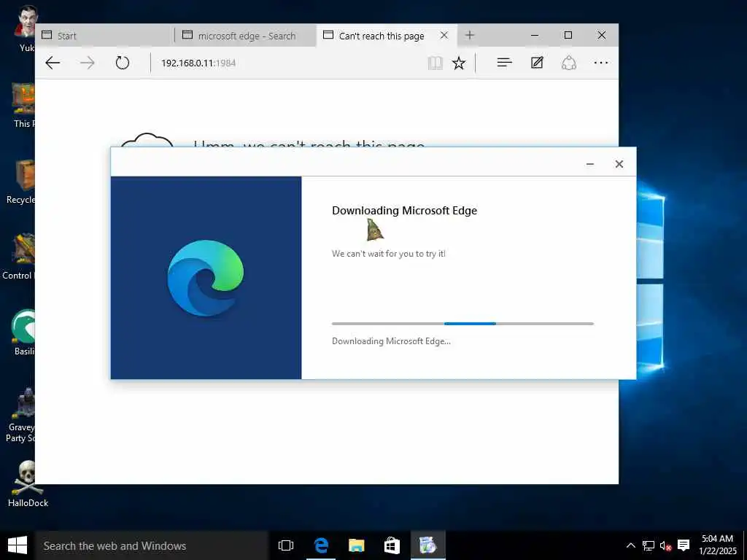Go back using the Edge back arrow

(x=53, y=63)
